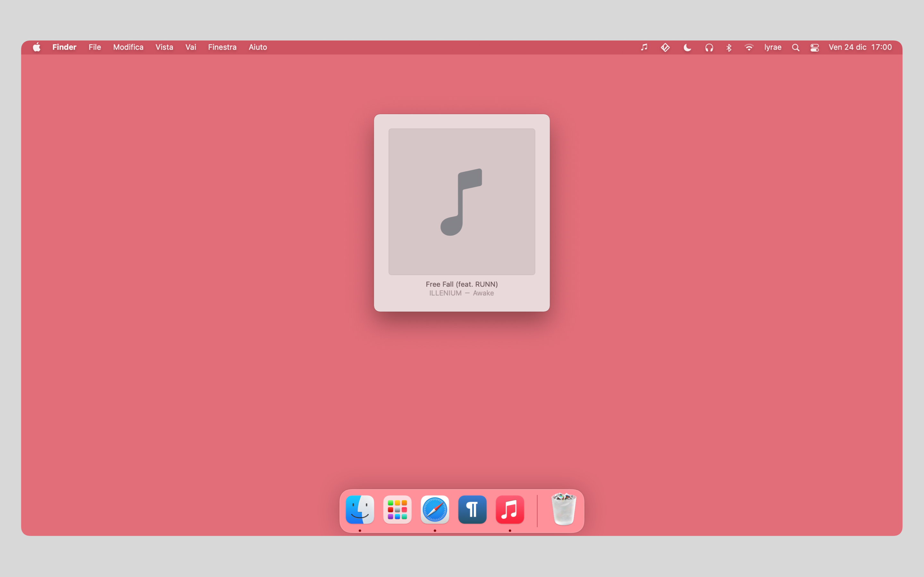
Task: Open the diamond-shaped menu bar utility icon
Action: (x=665, y=47)
